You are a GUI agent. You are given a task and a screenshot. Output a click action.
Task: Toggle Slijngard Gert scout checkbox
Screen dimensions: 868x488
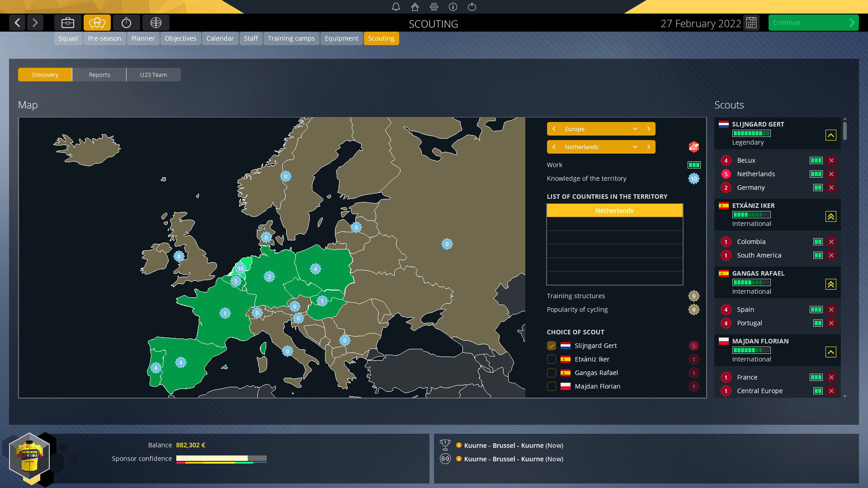tap(552, 346)
